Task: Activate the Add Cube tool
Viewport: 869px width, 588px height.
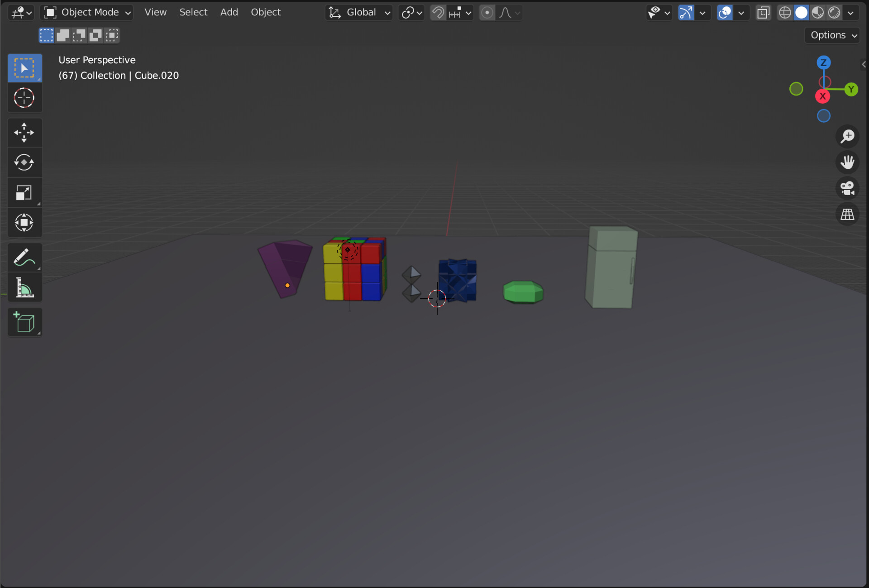Action: coord(24,322)
